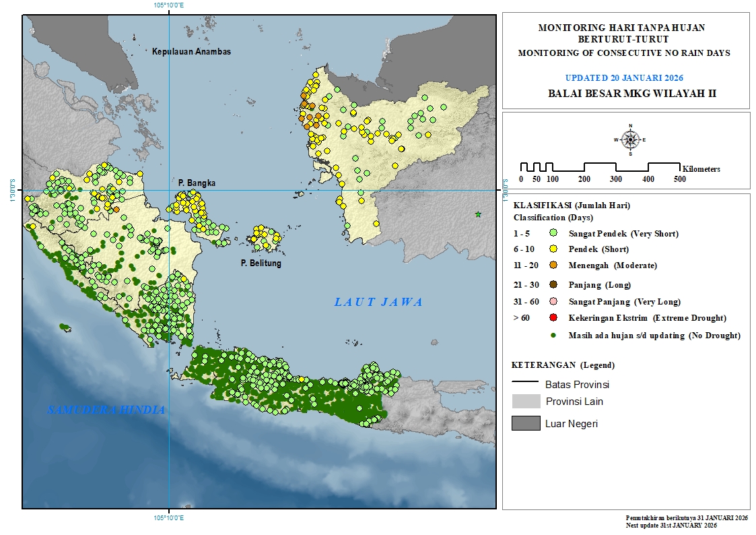The width and height of the screenshot is (756, 535).
Task: Select the brown Panjang (Long) legend circle
Action: coord(554,285)
